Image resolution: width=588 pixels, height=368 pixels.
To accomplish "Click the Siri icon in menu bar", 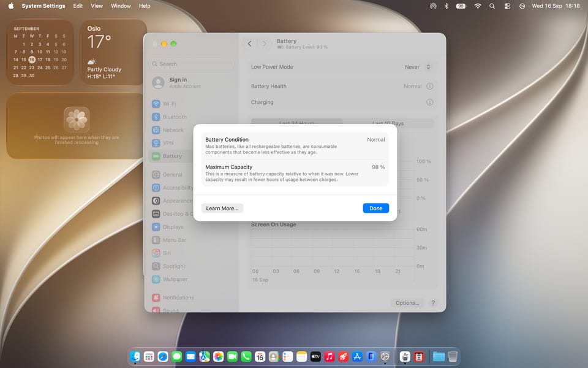I will [522, 6].
